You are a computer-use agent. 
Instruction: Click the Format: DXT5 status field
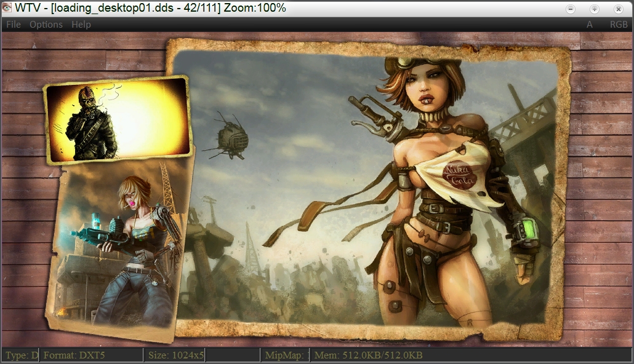(x=91, y=355)
